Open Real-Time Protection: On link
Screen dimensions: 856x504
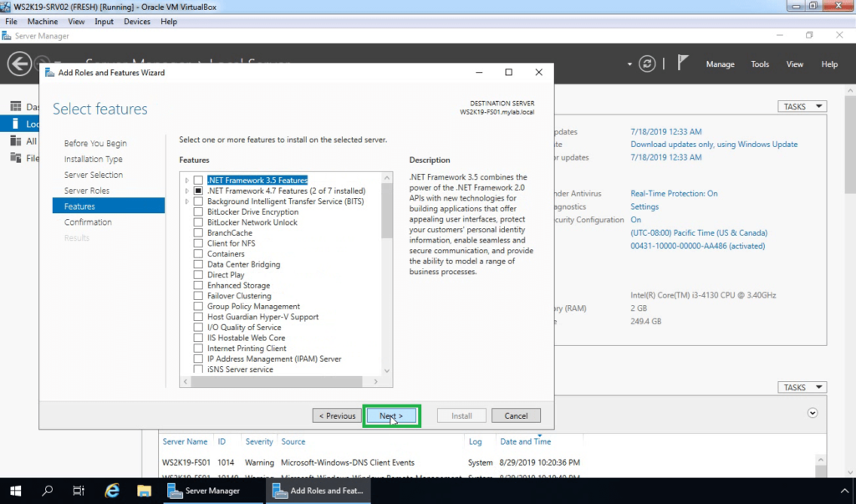674,193
